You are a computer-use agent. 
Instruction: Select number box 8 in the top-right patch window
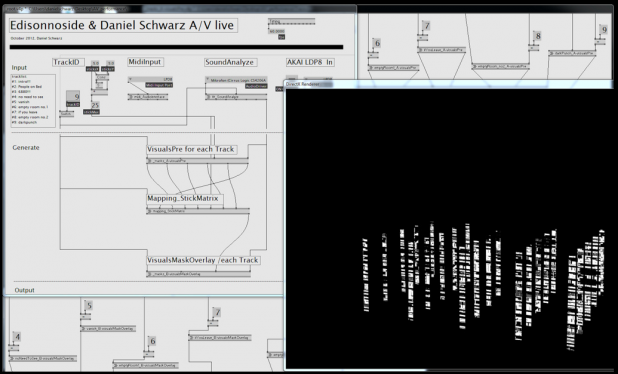coord(537,36)
